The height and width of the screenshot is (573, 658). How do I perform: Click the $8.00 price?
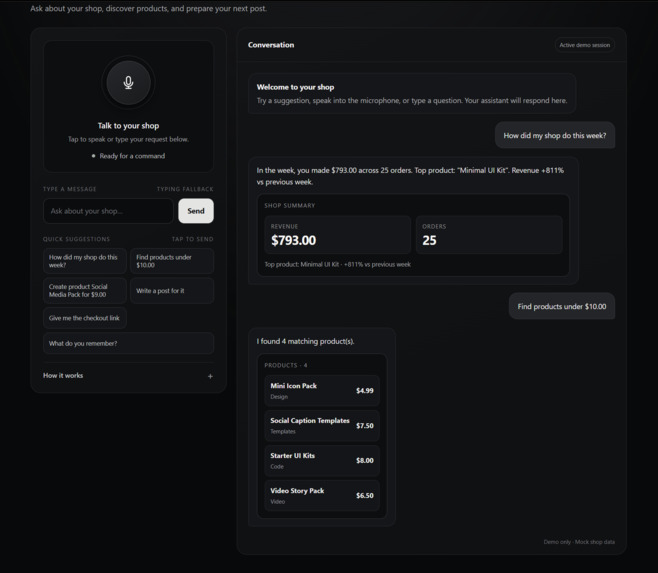365,460
